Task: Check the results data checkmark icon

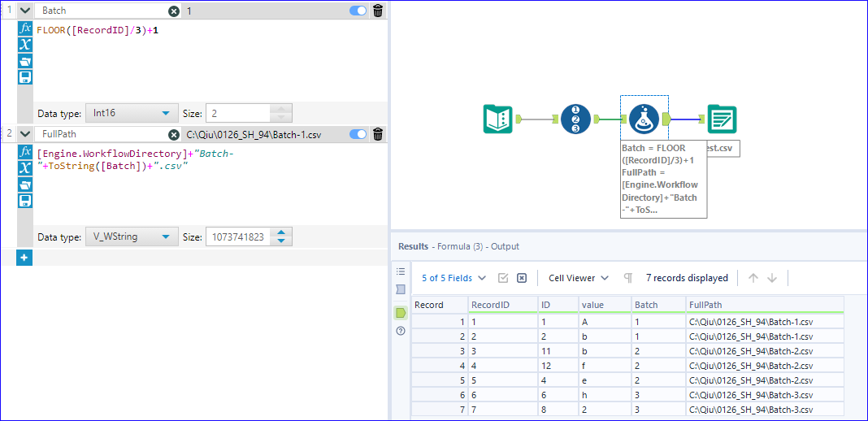Action: pos(503,278)
